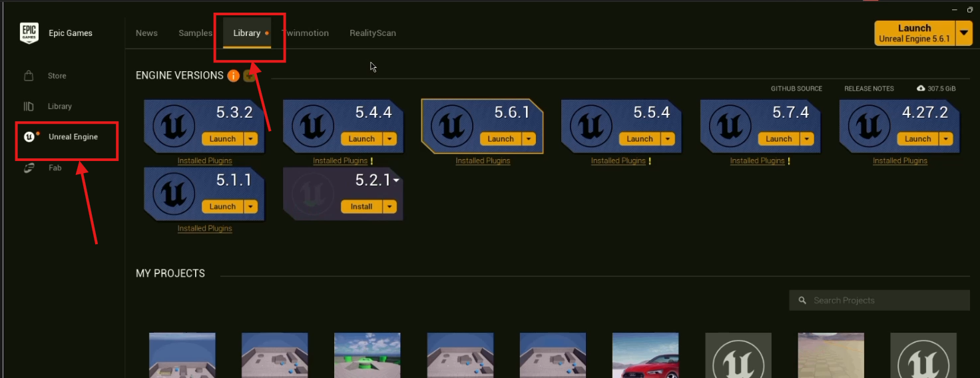The width and height of the screenshot is (980, 378).
Task: Open launch options dropdown for 4.27.2
Action: (947, 139)
